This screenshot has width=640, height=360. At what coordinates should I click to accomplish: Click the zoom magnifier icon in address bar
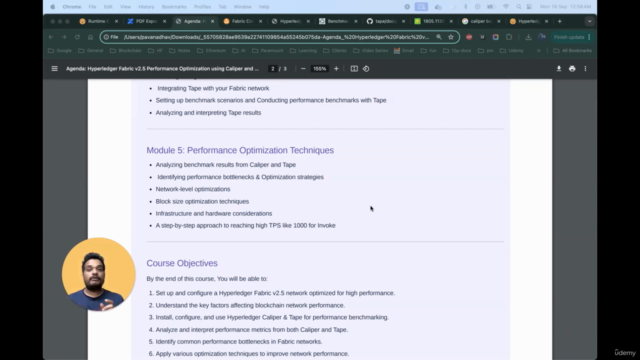pos(439,37)
